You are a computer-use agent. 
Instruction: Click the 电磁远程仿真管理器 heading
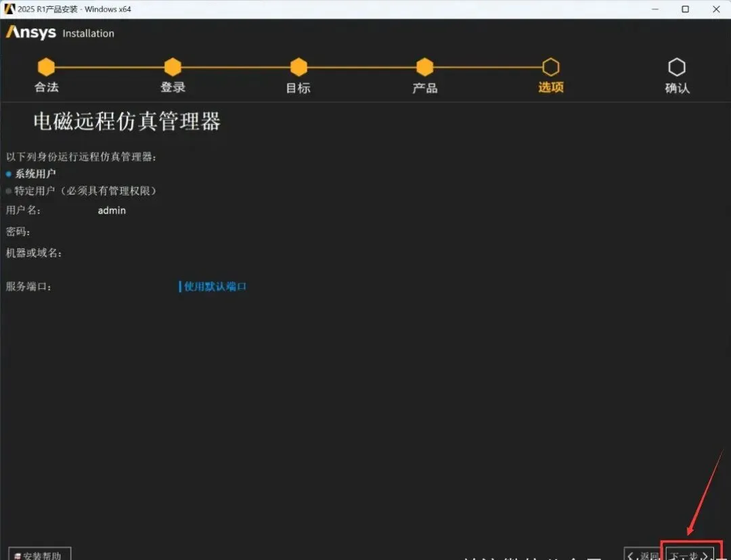(x=127, y=121)
